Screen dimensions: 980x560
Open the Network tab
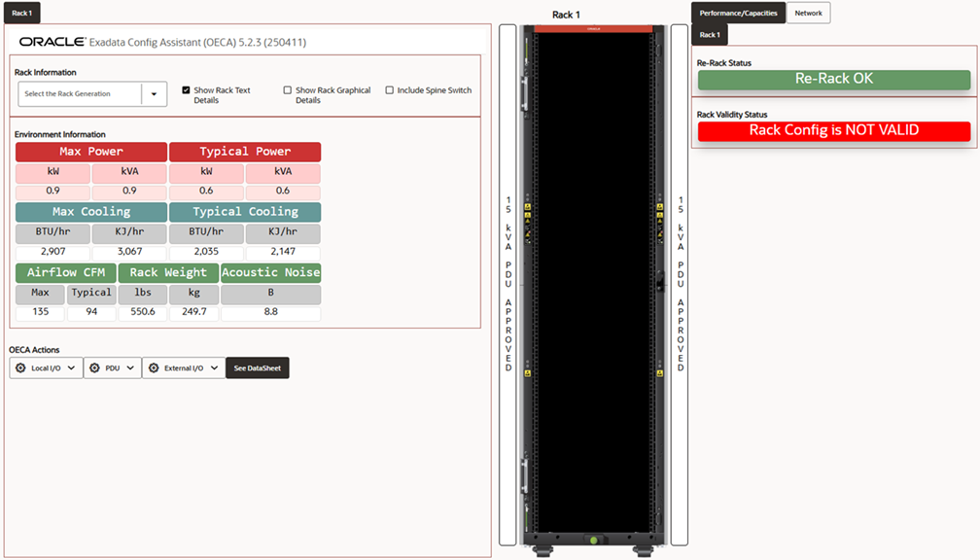click(x=808, y=14)
